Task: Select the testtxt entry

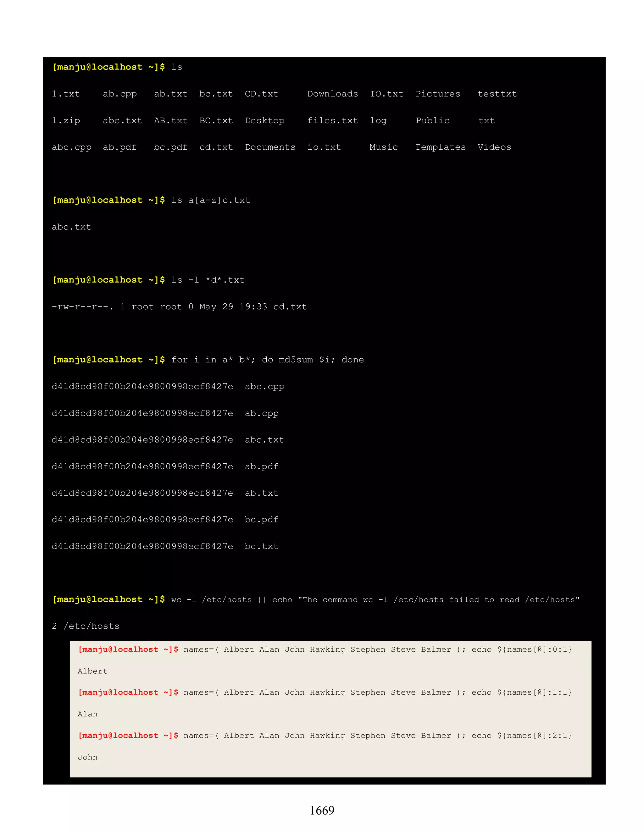Action: [497, 94]
